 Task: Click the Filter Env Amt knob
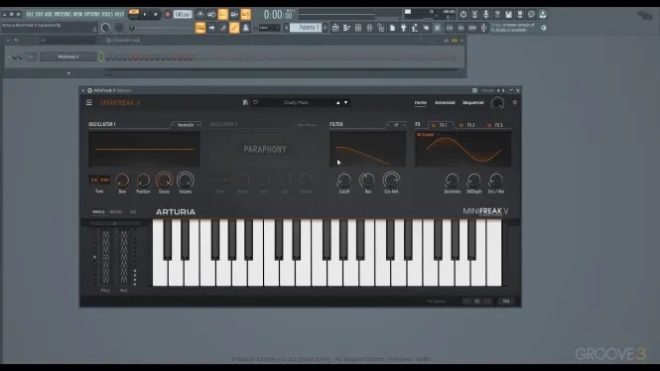391,180
